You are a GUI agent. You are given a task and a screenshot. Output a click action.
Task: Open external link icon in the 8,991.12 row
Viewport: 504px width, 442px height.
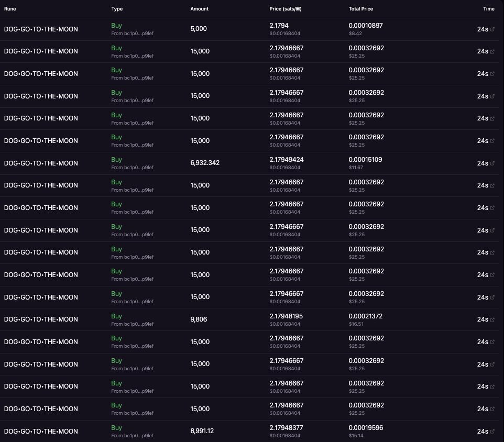[x=492, y=432]
